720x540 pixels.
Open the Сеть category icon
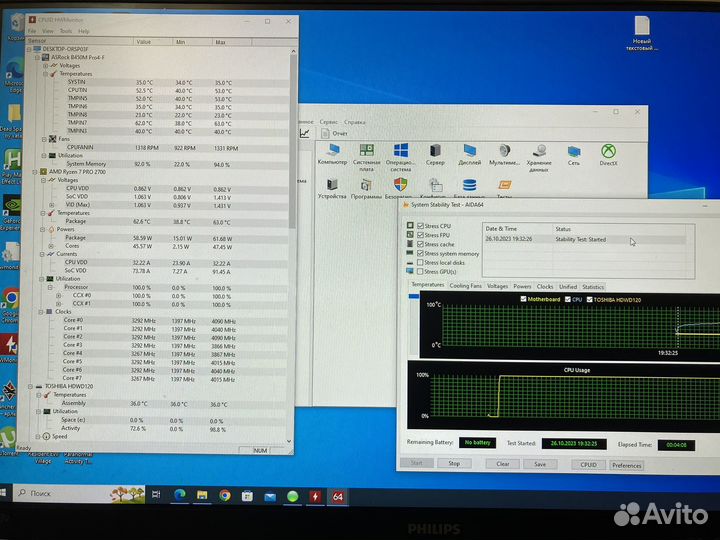pyautogui.click(x=574, y=154)
